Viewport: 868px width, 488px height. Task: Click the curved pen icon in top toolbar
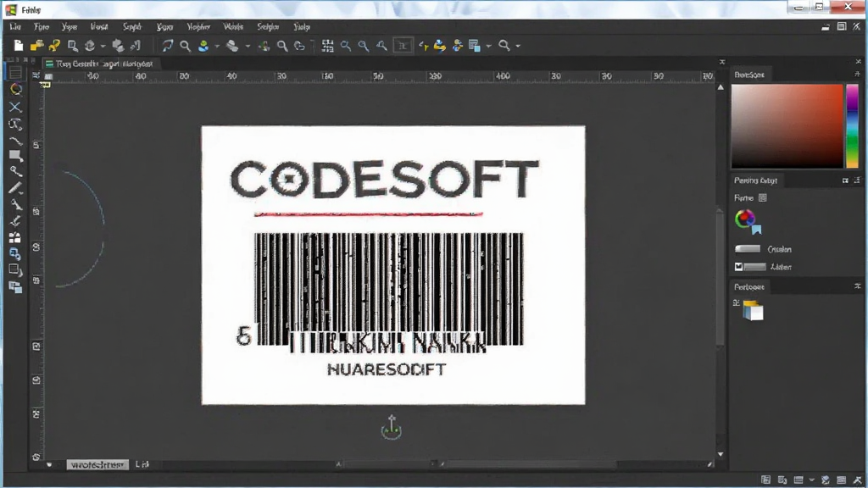click(168, 46)
